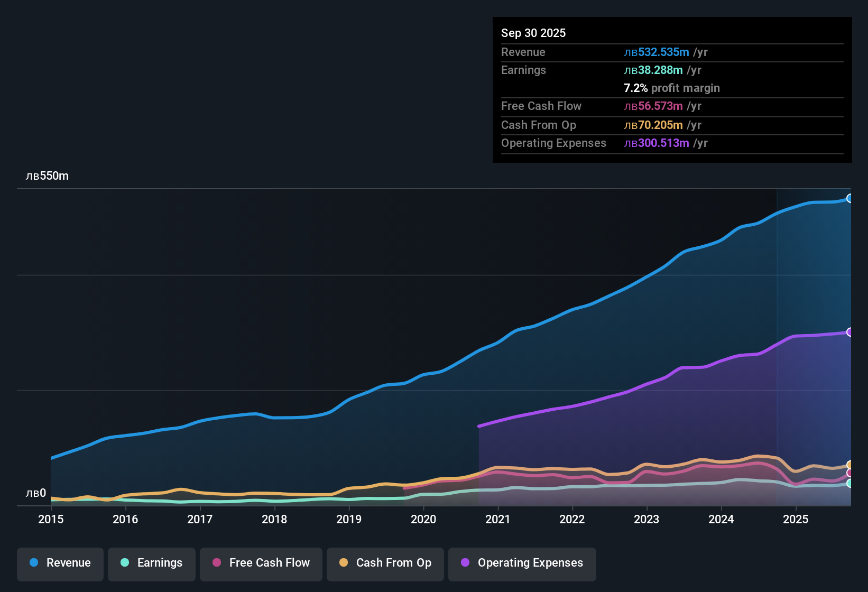Viewport: 868px width, 592px height.
Task: Click the Earnings endpoint circle at chart edge
Action: (x=850, y=484)
